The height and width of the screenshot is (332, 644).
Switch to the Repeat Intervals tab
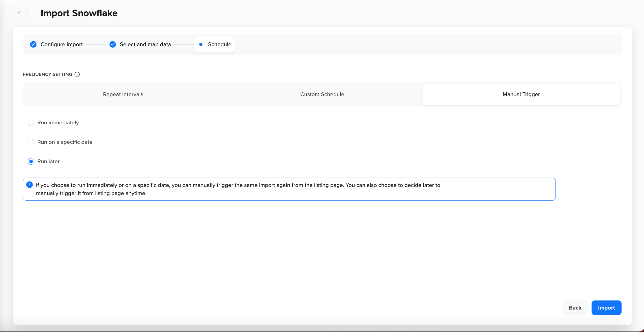pyautogui.click(x=123, y=94)
